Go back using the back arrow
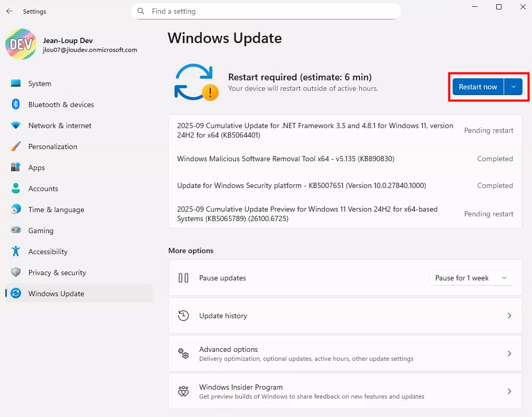This screenshot has height=417, width=532. [x=9, y=11]
